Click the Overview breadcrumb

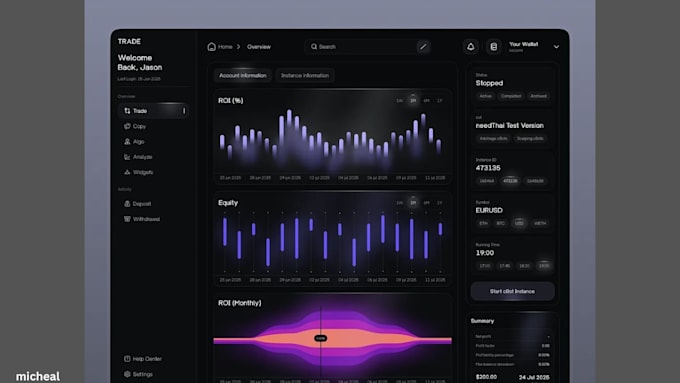pyautogui.click(x=259, y=47)
